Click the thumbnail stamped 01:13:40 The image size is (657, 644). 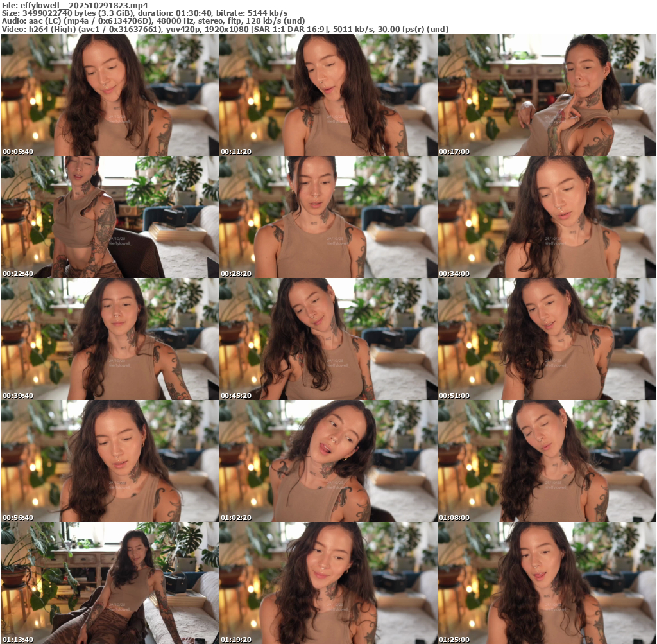click(x=110, y=583)
